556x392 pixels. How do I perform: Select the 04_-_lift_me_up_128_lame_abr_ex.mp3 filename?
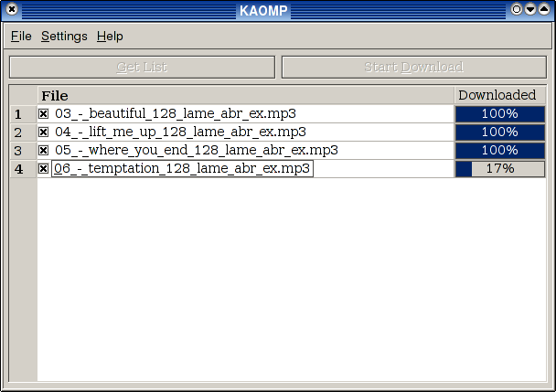[x=180, y=132]
